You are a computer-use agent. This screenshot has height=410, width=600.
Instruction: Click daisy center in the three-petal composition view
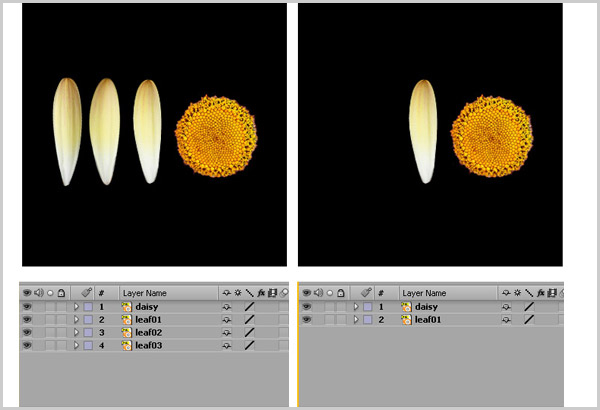coord(216,137)
